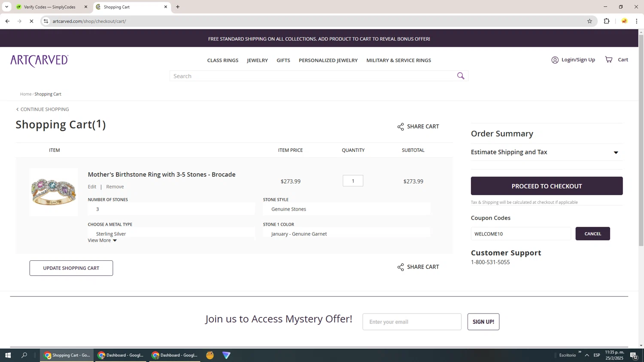The height and width of the screenshot is (362, 644).
Task: Click January - Genuine Garnet value
Action: click(x=299, y=234)
